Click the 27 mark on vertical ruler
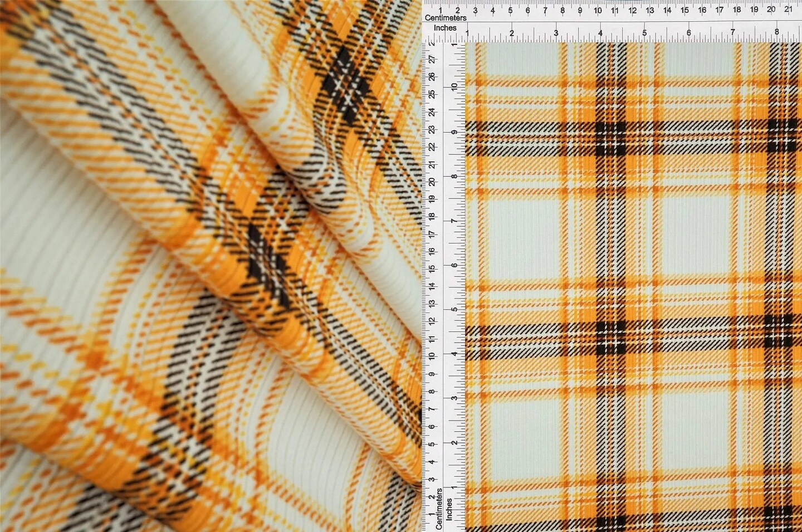Image resolution: width=802 pixels, height=532 pixels. tap(432, 60)
